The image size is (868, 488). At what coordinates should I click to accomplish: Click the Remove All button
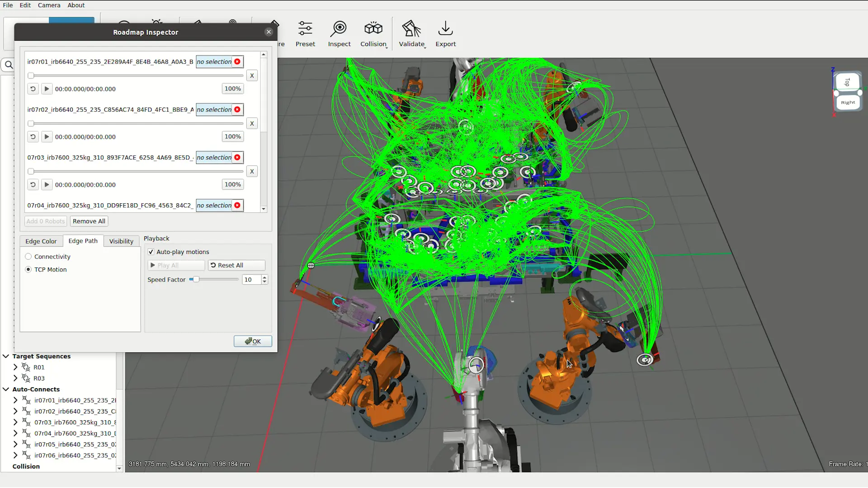89,221
